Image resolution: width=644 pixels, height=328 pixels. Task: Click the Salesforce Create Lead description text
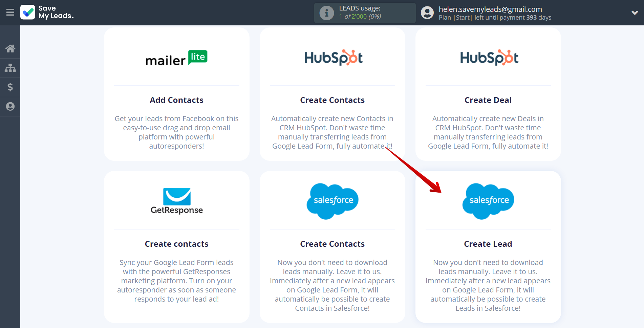pyautogui.click(x=488, y=285)
